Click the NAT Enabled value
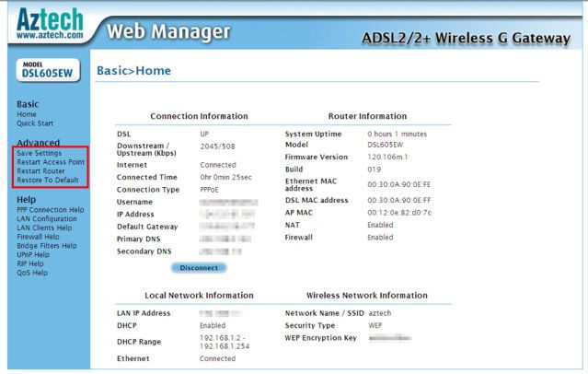 point(380,225)
